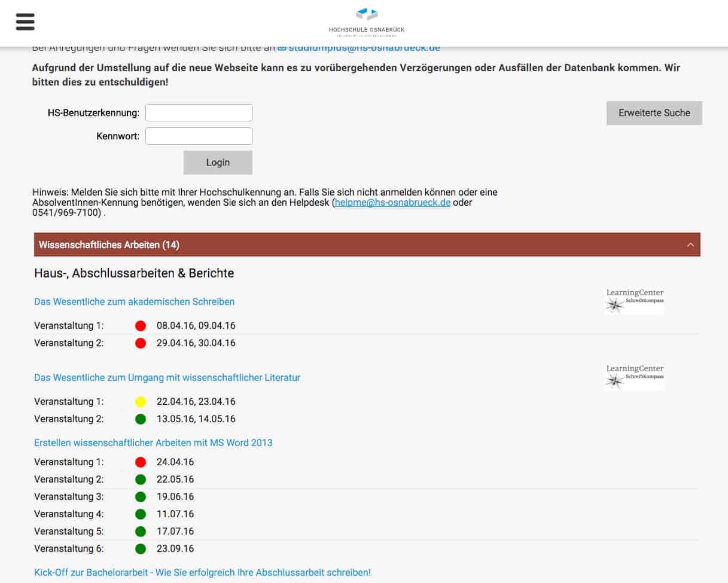Click green status dot for 23.09.16

pos(141,549)
